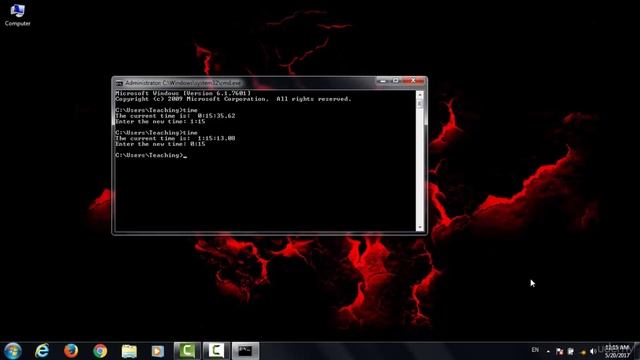This screenshot has height=360, width=640.
Task: Minimize the Command Prompt window
Action: click(382, 81)
